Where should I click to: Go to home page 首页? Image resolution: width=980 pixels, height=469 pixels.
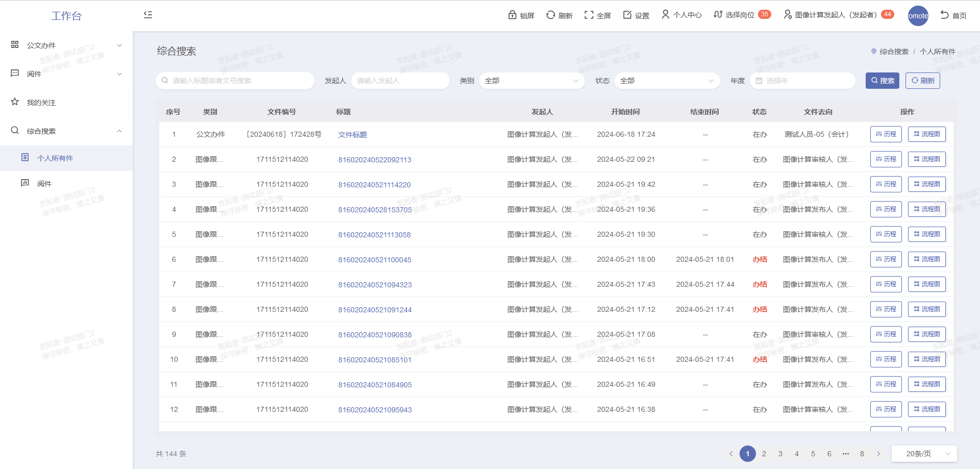click(x=953, y=15)
